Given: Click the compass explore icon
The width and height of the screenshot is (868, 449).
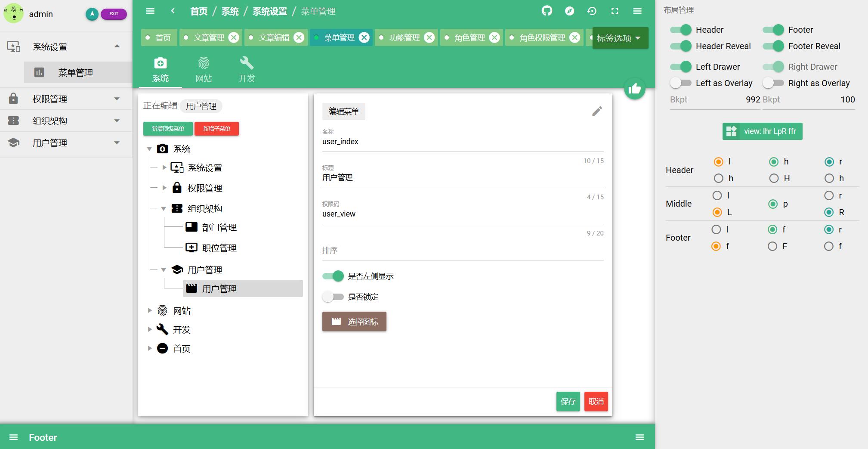Looking at the screenshot, I should 569,11.
